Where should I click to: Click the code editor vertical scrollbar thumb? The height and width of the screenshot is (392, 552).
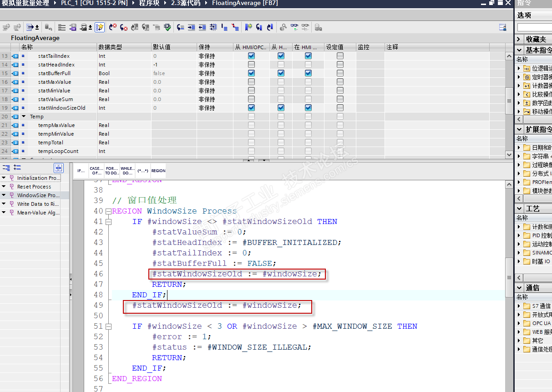point(509,278)
